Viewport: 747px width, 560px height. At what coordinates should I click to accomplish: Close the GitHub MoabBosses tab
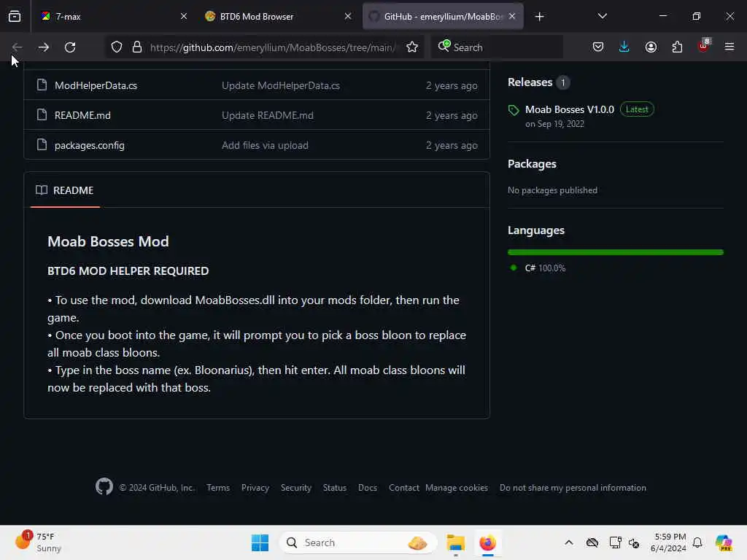click(x=512, y=16)
